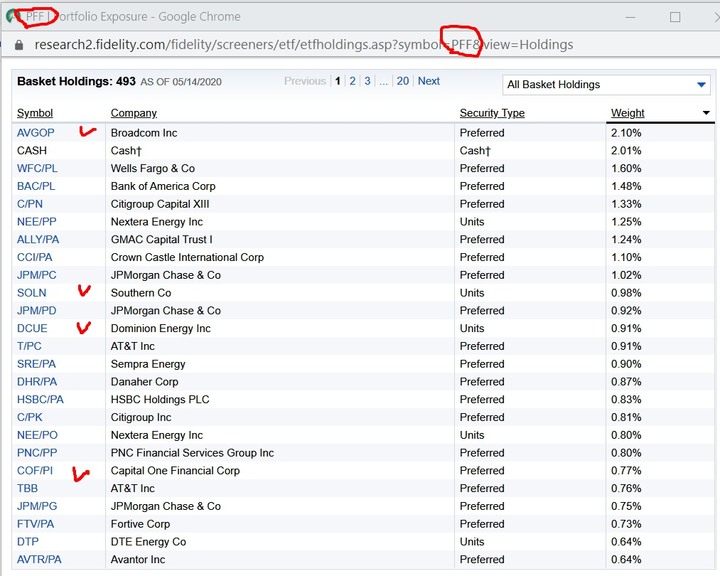The height and width of the screenshot is (576, 720).
Task: Open the COF/PI symbol link
Action: (35, 471)
